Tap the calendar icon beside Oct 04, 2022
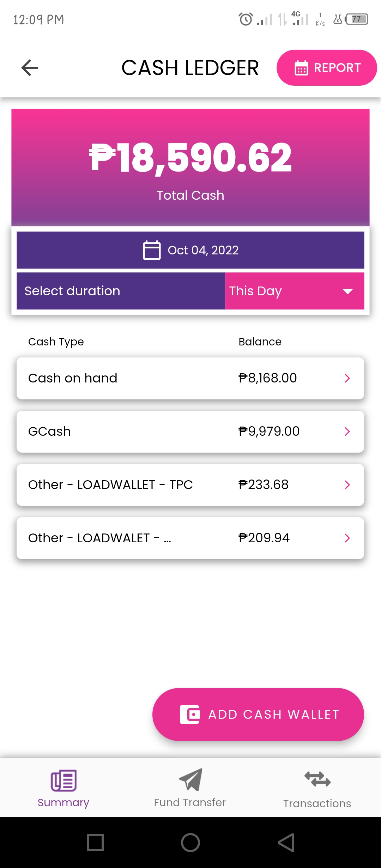This screenshot has width=381, height=868. point(152,250)
